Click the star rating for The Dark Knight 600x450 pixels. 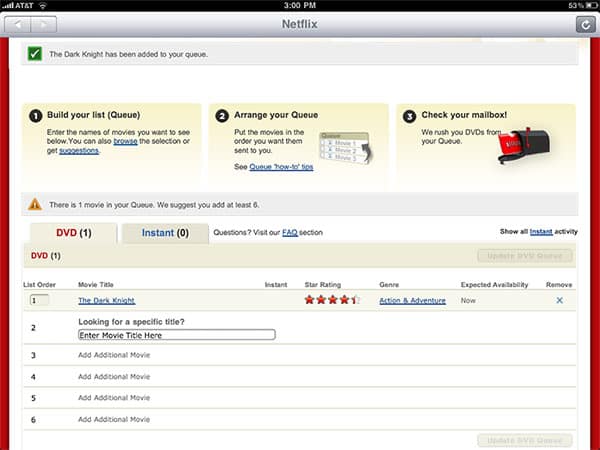pyautogui.click(x=332, y=300)
